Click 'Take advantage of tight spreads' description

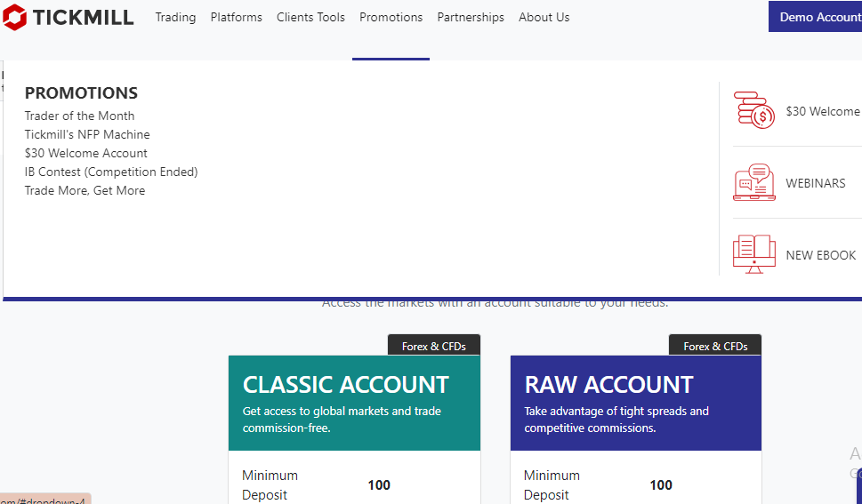click(x=616, y=420)
